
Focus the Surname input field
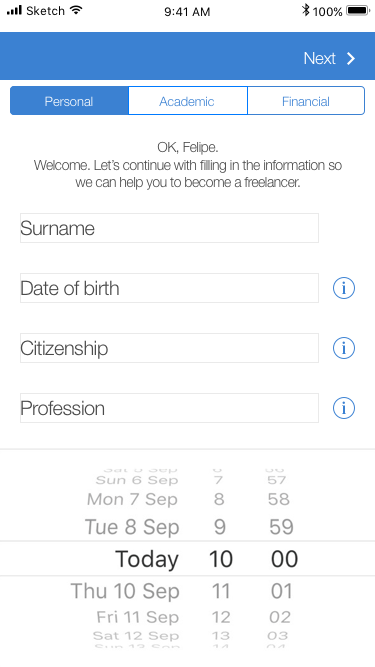(169, 228)
